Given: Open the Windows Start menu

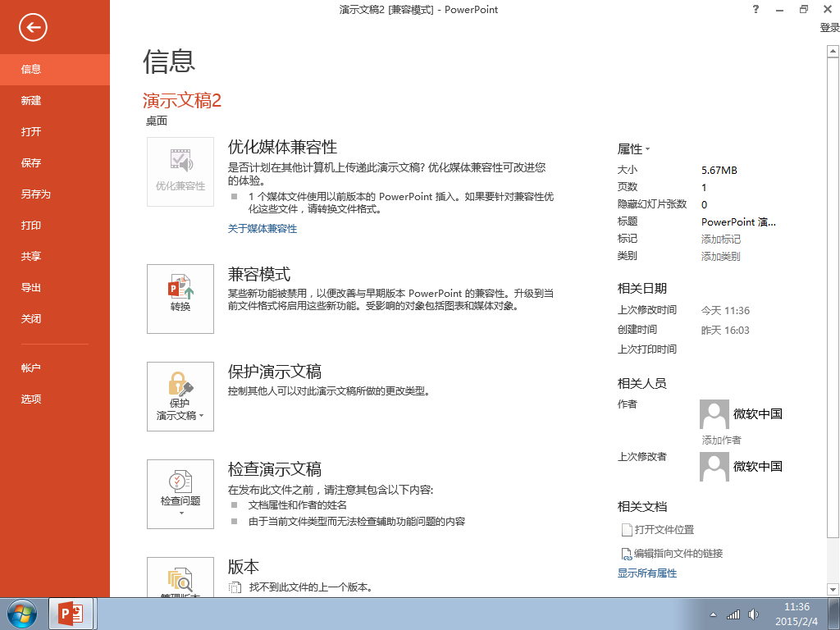Looking at the screenshot, I should pos(22,614).
